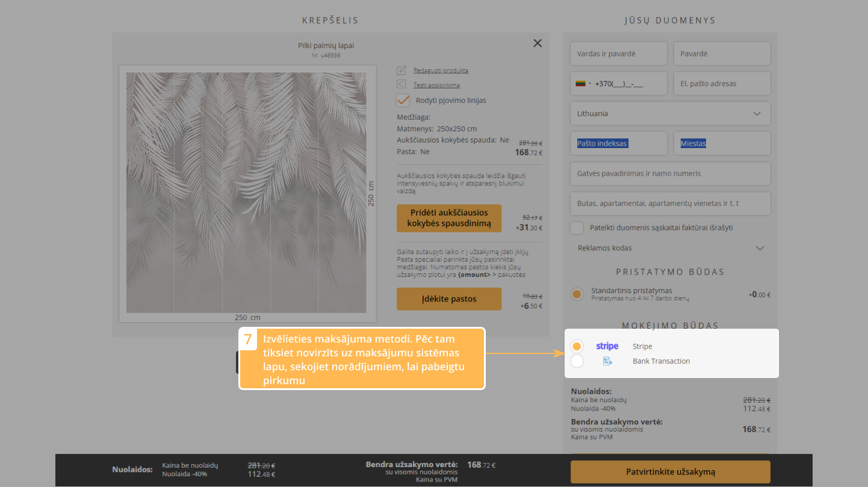Click the edit product pencil icon
This screenshot has height=487, width=868.
coord(401,70)
